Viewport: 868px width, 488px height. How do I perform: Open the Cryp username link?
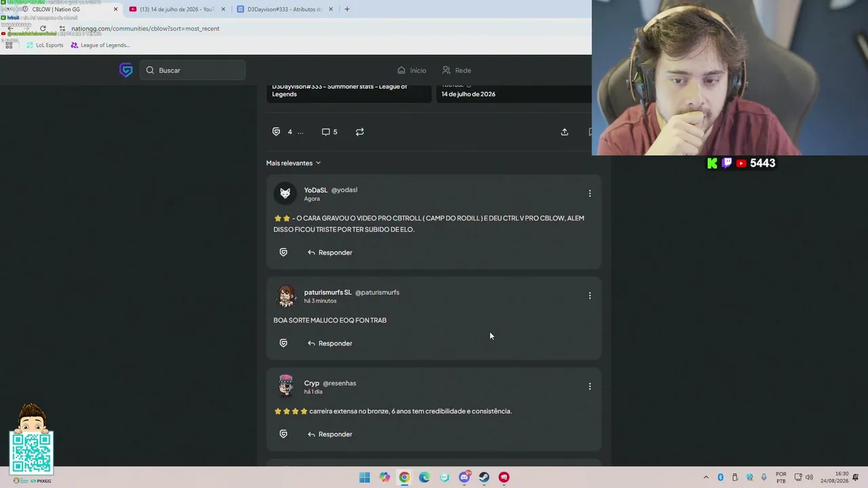click(311, 383)
